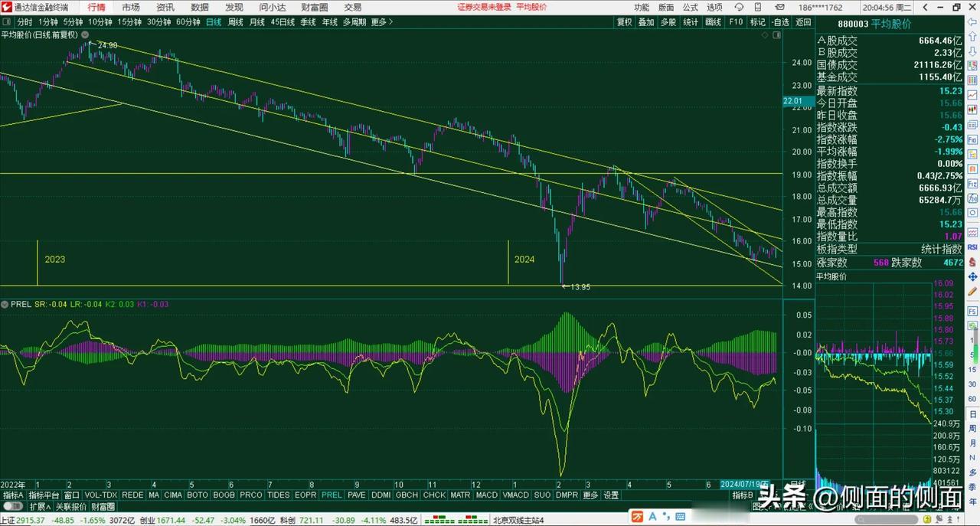Viewport: 980px width, 526px height.
Task: Open the 发现 menu
Action: coord(234,7)
